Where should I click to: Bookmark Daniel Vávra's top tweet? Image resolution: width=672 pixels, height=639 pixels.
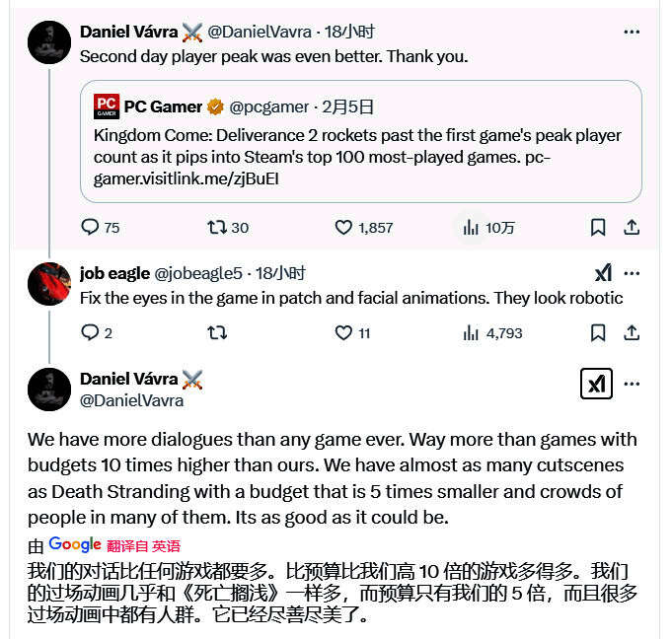[x=598, y=228]
